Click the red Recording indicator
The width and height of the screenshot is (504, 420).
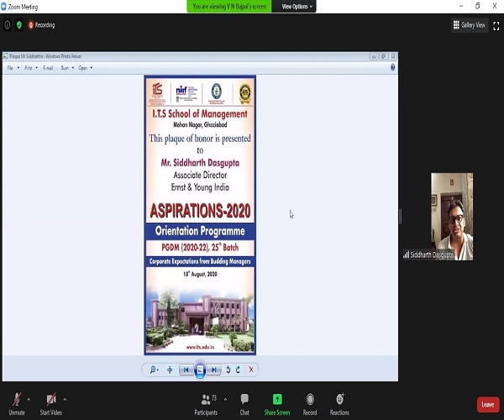tap(41, 25)
